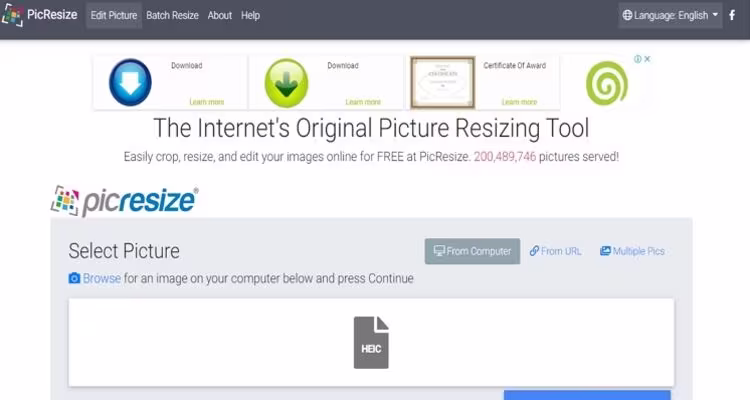
Task: Expand the Language: English dropdown
Action: [670, 15]
